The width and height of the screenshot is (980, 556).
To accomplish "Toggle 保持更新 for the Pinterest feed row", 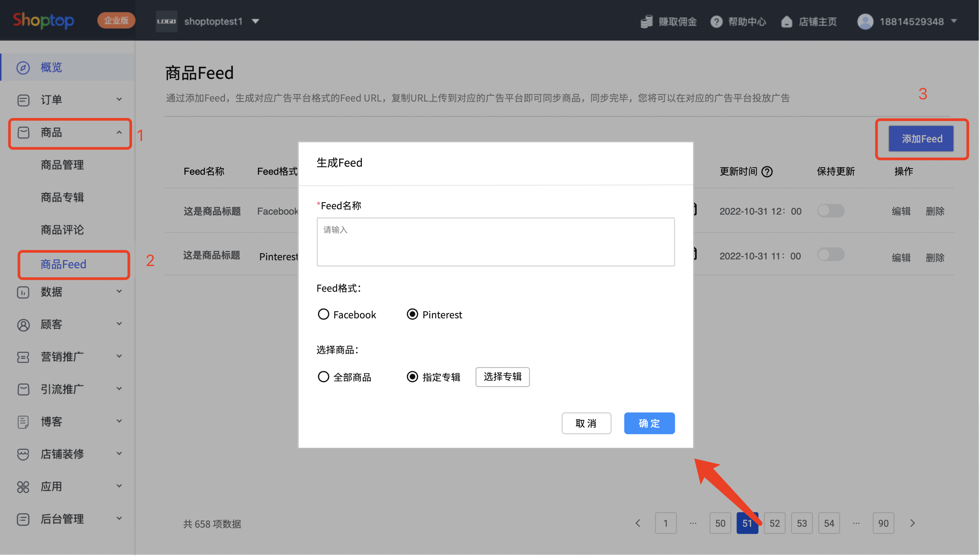I will [x=831, y=255].
